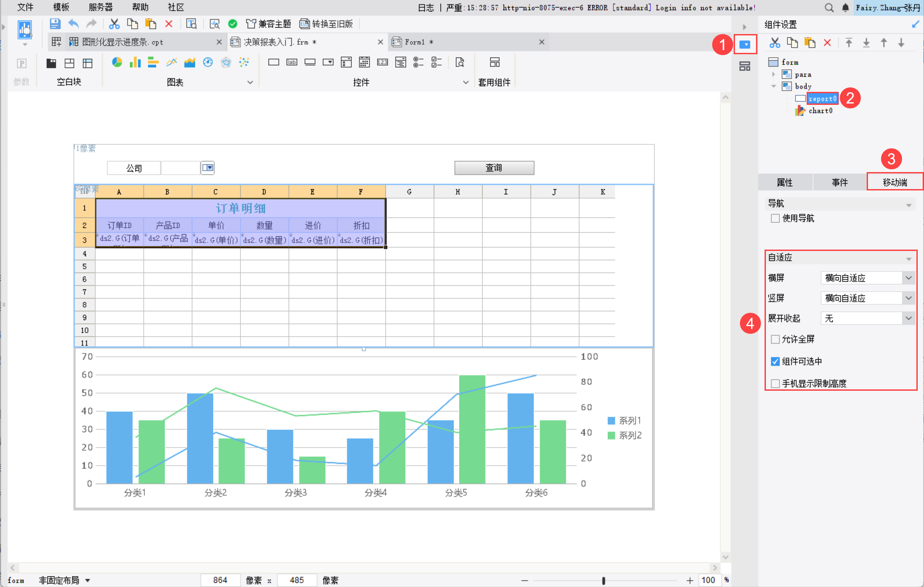Click the notification bell icon
The image size is (924, 587).
845,8
